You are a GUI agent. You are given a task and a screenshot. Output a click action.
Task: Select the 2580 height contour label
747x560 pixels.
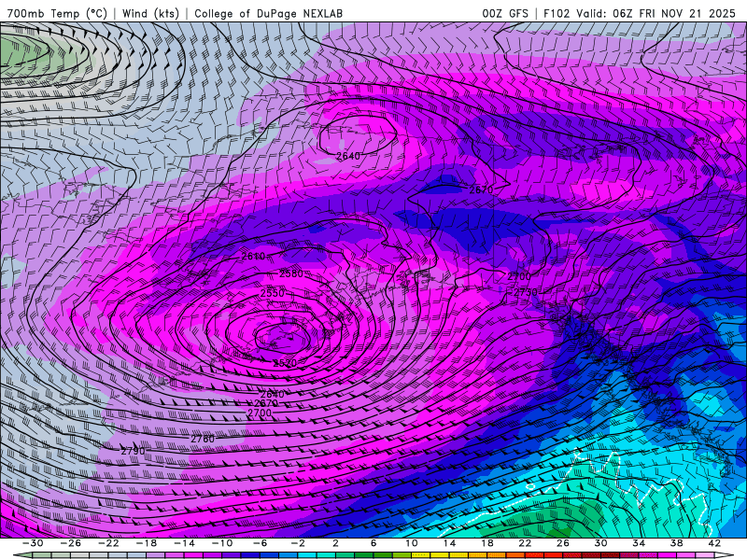(x=290, y=273)
